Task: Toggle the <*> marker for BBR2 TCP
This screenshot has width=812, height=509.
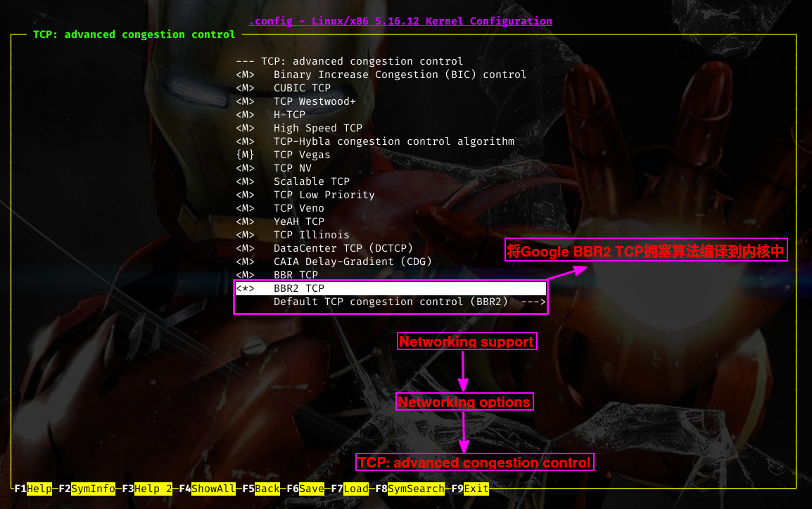Action: (x=245, y=288)
